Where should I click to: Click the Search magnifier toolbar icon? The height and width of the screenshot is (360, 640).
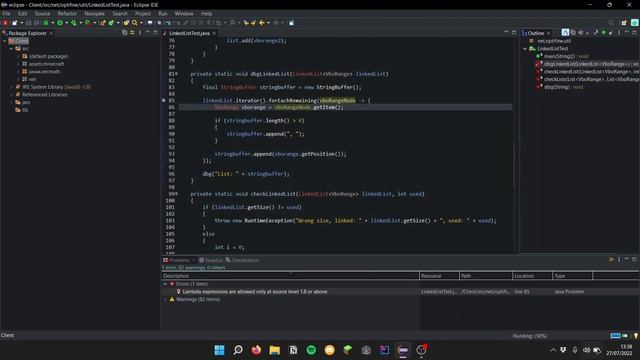click(134, 23)
